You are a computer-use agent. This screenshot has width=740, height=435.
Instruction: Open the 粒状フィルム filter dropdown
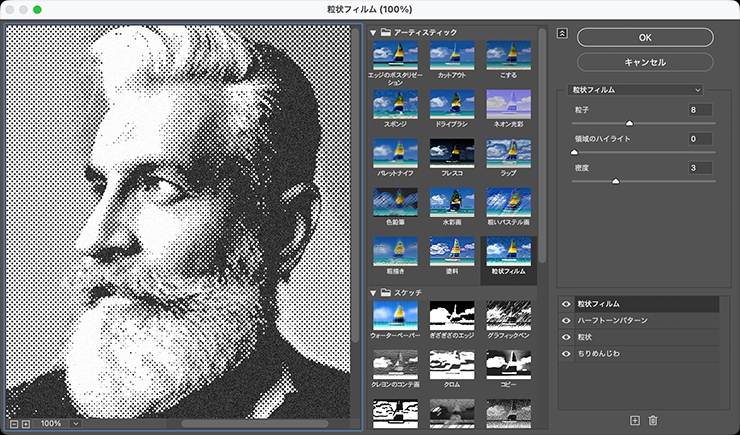coord(635,89)
